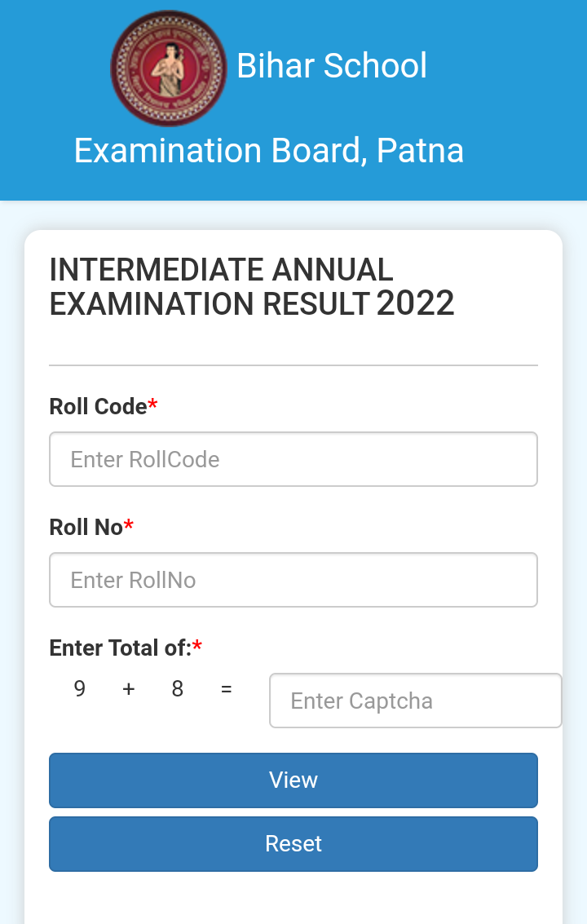
Task: Click the plus sign in the captcha
Action: point(129,688)
